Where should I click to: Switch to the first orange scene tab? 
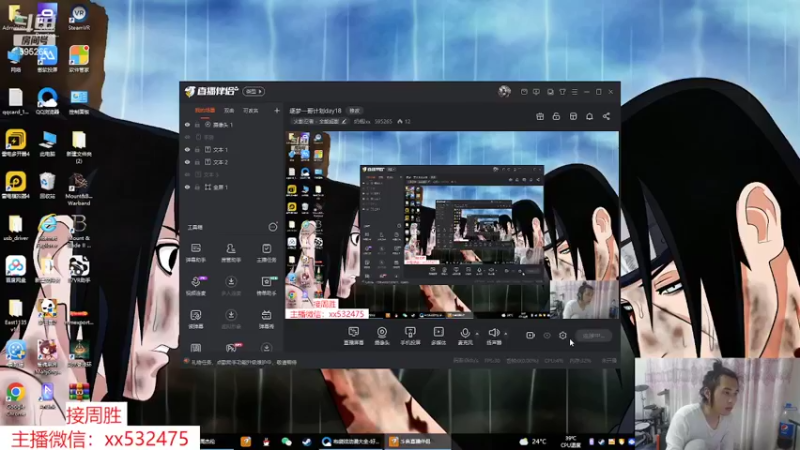pos(205,110)
